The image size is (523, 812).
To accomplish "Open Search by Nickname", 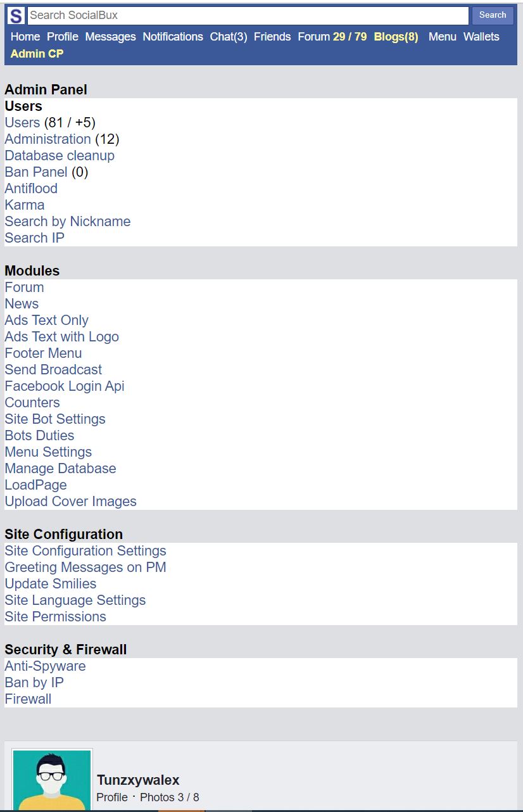I will [68, 221].
